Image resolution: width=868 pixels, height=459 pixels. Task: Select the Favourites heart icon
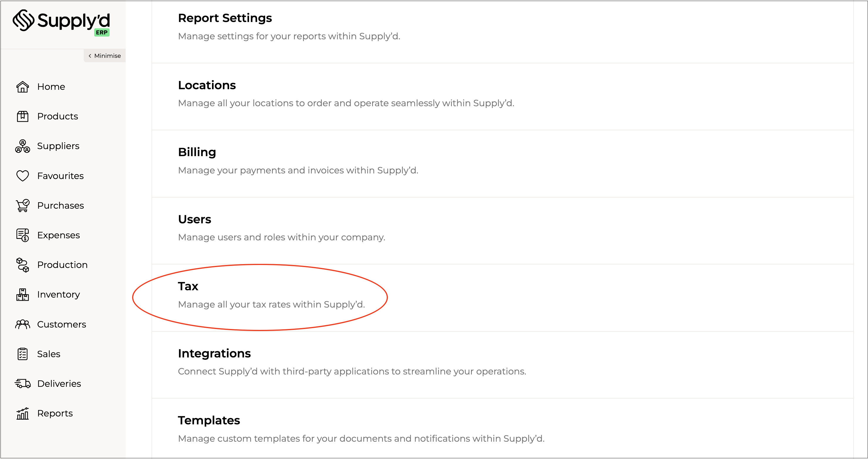click(23, 176)
